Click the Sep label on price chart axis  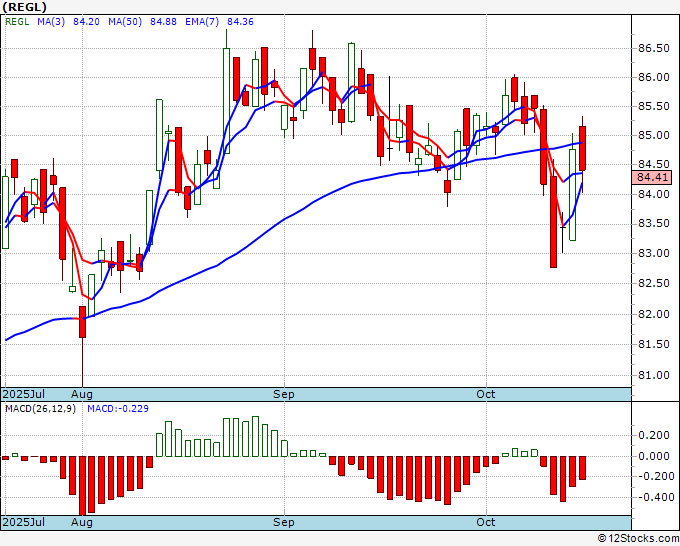coord(284,394)
